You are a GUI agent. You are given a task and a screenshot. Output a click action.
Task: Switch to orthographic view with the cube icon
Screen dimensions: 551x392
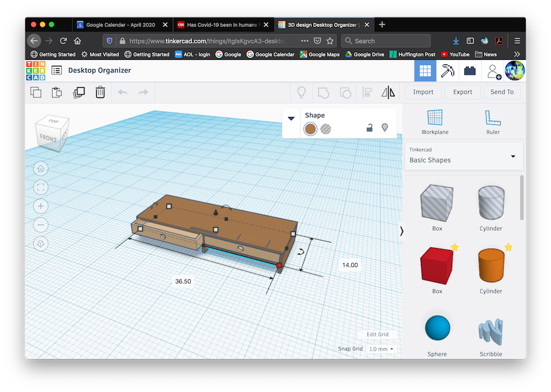[41, 244]
